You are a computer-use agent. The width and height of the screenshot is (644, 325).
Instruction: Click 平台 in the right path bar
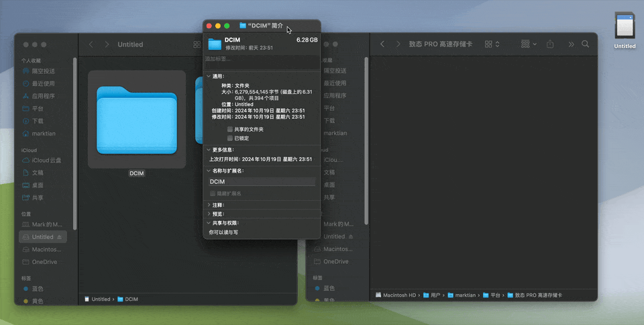[x=492, y=295]
